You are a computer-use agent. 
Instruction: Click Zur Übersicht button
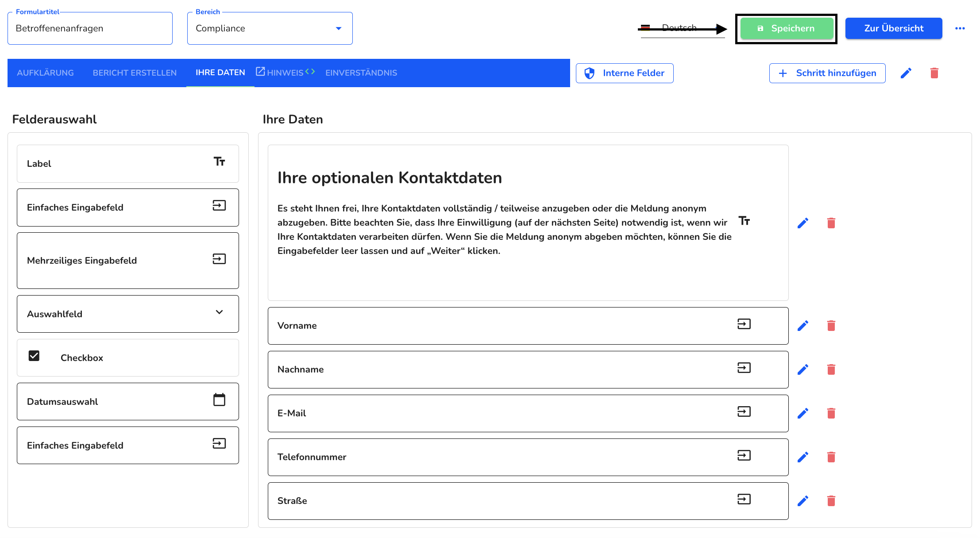894,28
